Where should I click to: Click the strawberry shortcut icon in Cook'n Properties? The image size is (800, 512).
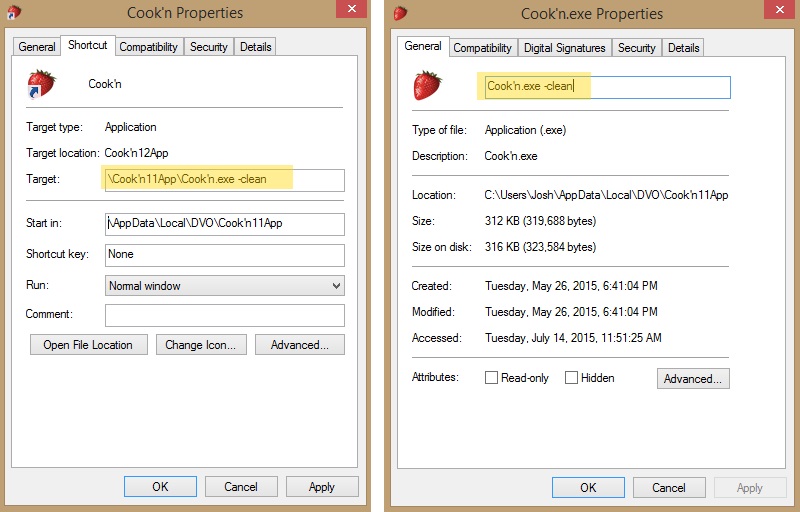tap(41, 84)
